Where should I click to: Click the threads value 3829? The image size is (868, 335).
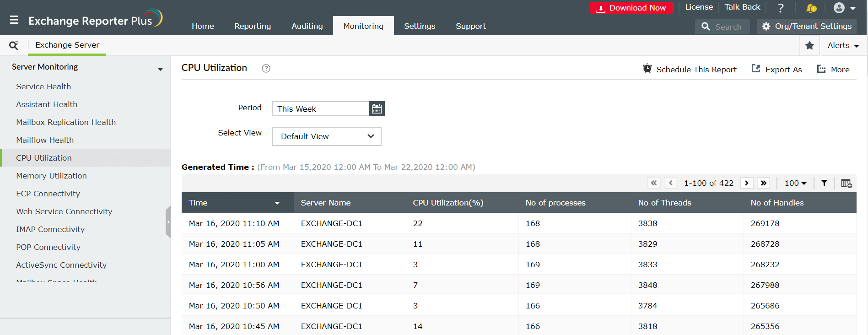coord(647,244)
